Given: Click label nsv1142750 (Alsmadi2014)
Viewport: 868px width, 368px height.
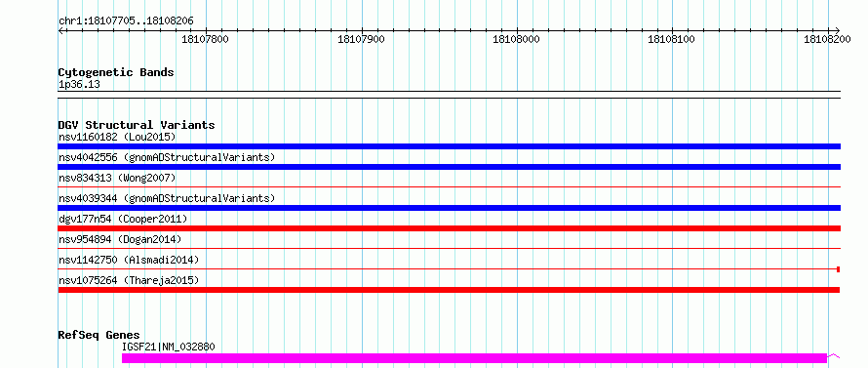Looking at the screenshot, I should [129, 260].
